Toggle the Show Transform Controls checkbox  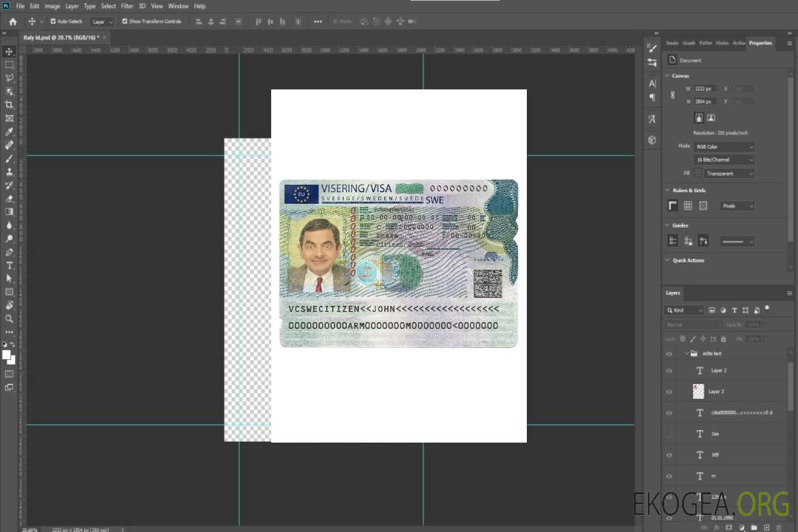coord(125,21)
